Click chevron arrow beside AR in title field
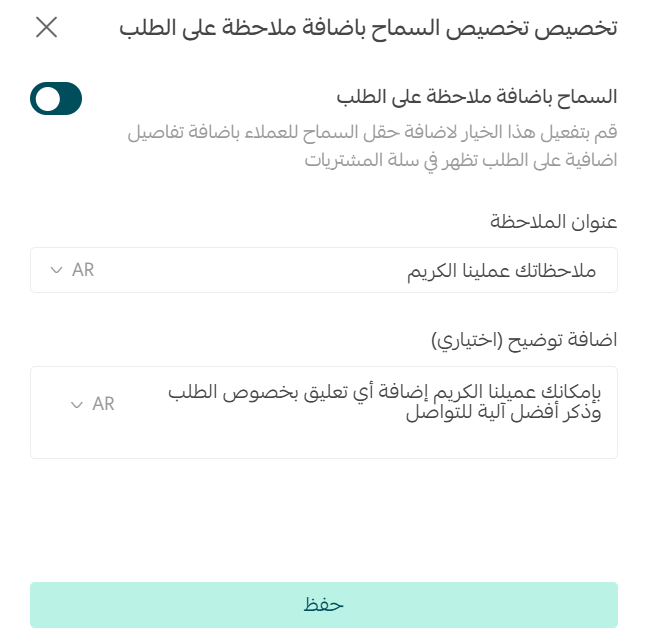647x637 pixels. pos(56,271)
